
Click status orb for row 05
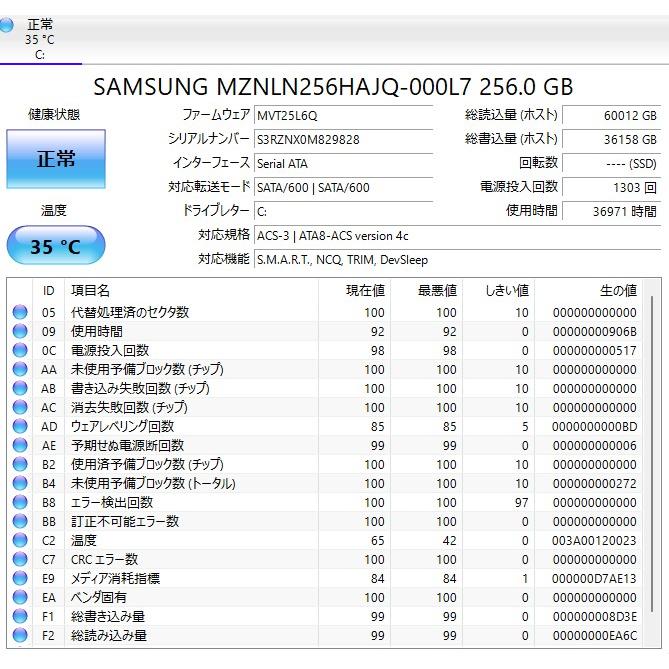pos(20,312)
